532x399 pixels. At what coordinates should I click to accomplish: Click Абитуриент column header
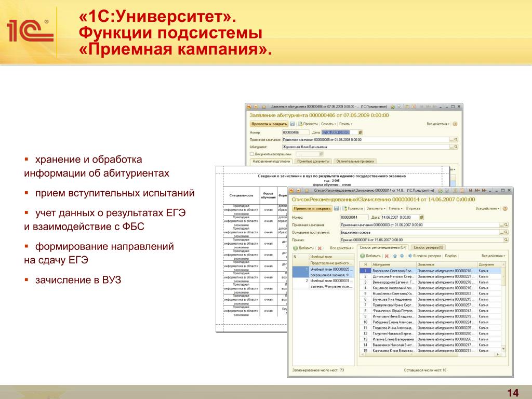[394, 264]
